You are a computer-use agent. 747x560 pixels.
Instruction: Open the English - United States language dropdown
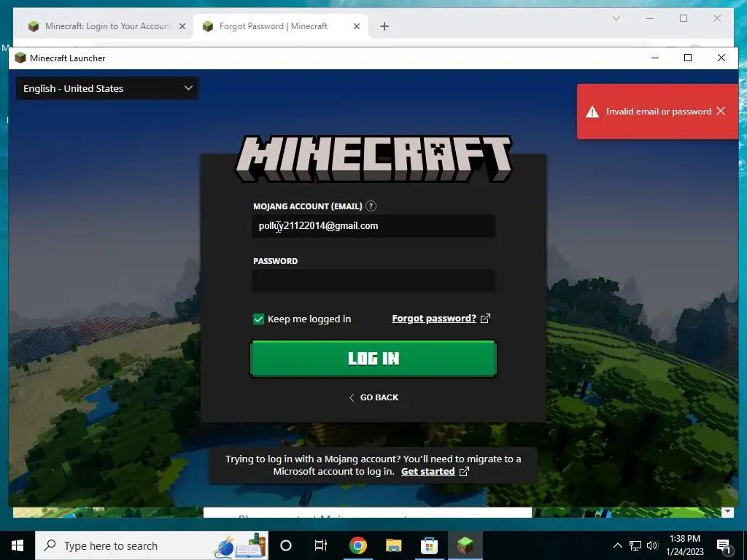(x=108, y=88)
